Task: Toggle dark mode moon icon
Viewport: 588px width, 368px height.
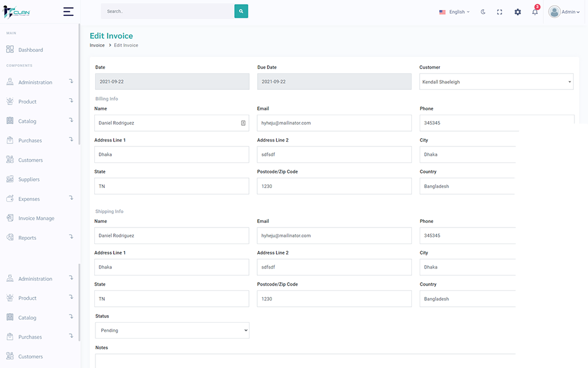Action: tap(483, 12)
